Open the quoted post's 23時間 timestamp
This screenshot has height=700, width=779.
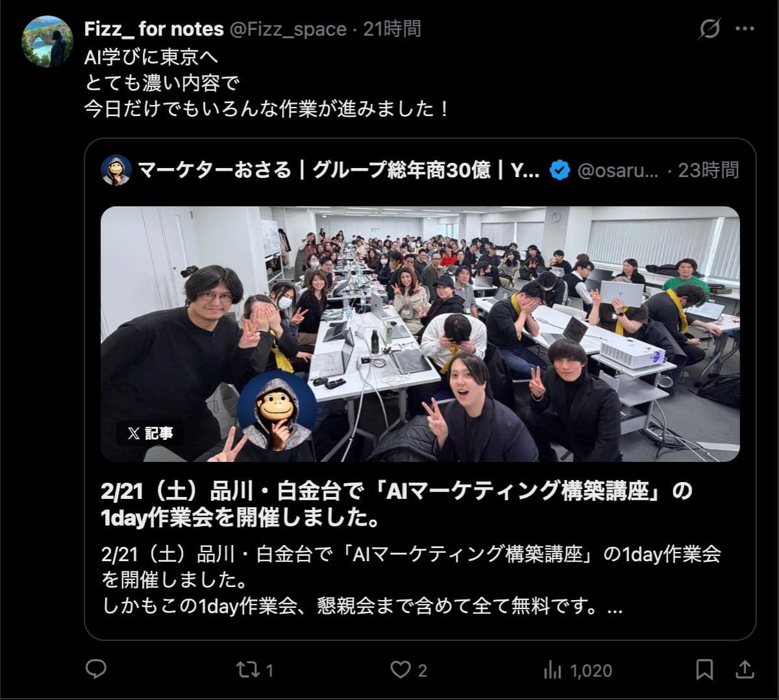point(708,170)
